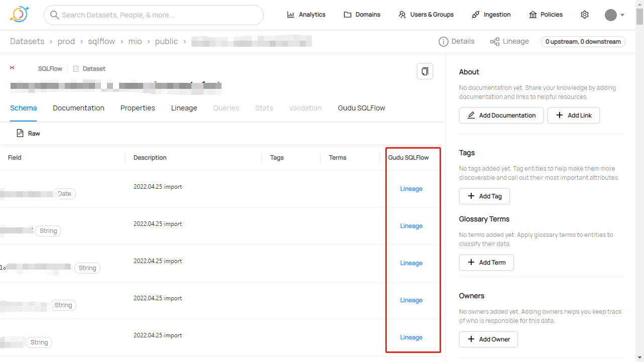Switch to the Lineage tab
This screenshot has width=644, height=362.
click(184, 107)
